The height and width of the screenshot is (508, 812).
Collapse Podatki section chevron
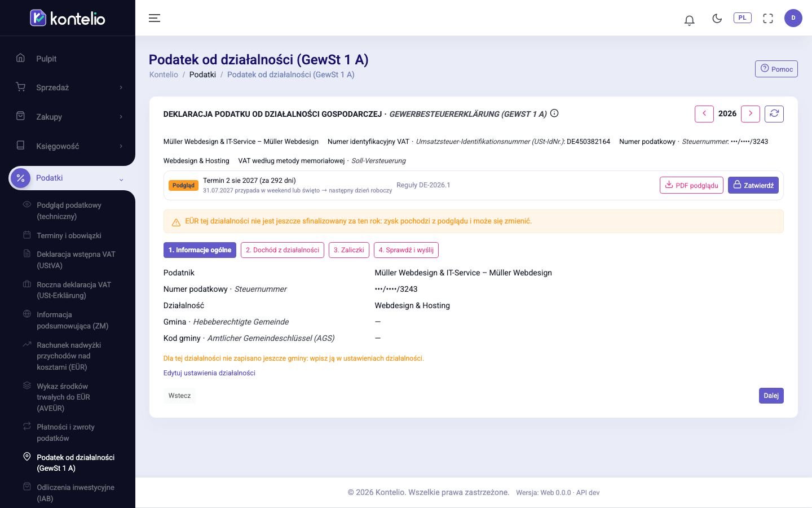pos(121,179)
